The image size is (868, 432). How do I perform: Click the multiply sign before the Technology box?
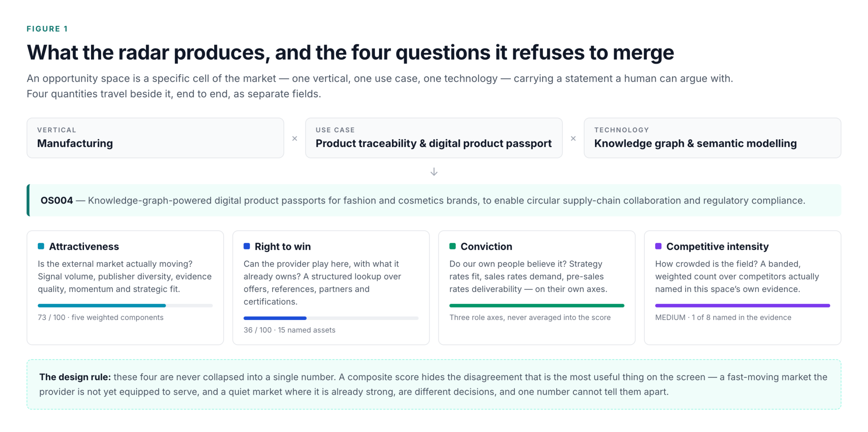(x=573, y=139)
